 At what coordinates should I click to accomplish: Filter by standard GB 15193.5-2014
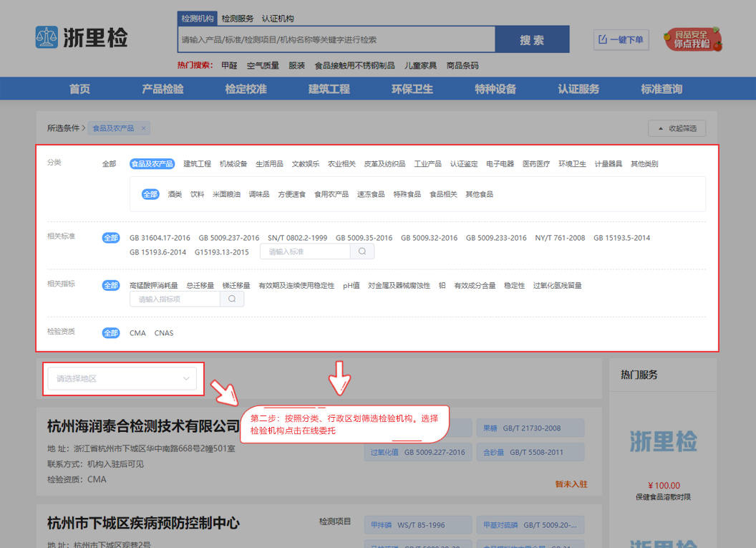coord(621,238)
